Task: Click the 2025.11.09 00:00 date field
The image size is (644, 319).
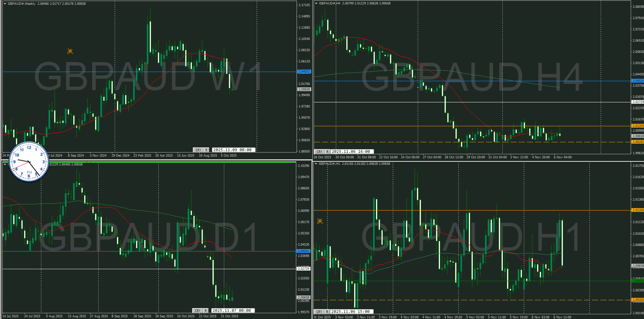Action: point(233,150)
